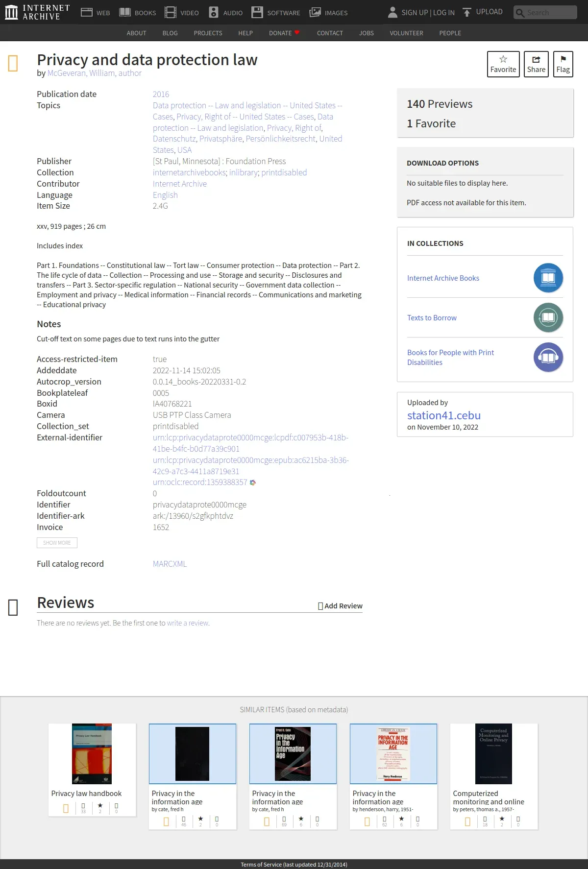Click the urn:oclc:record:1359388357 link
588x869 pixels.
[200, 482]
